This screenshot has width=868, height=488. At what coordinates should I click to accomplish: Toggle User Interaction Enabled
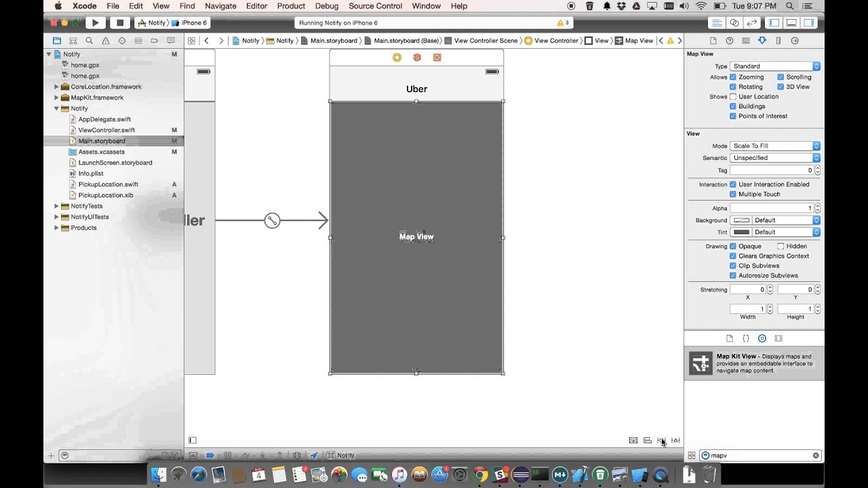click(x=733, y=184)
